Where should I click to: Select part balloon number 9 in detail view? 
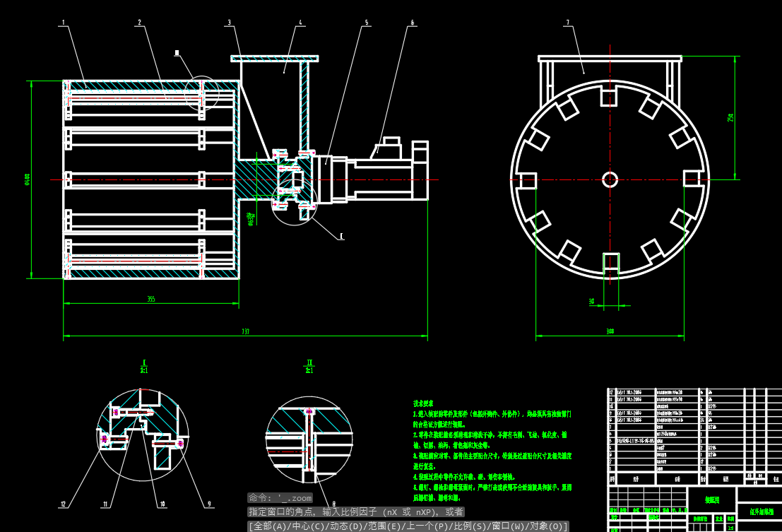coord(210,504)
